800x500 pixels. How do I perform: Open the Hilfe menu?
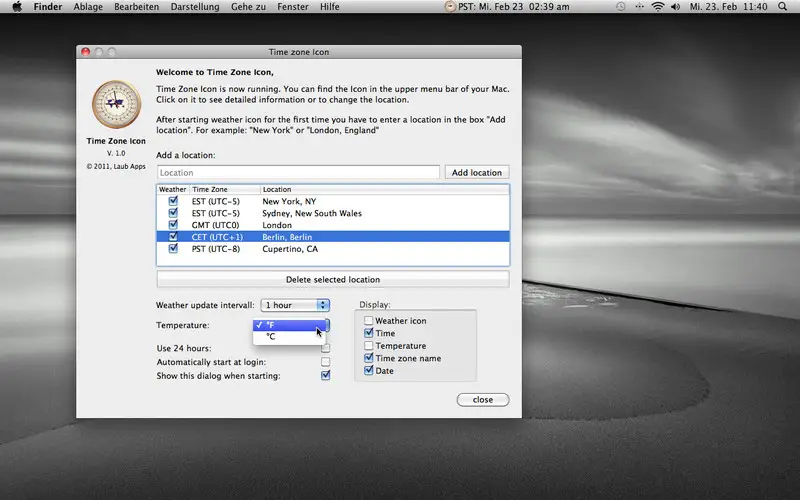(330, 7)
